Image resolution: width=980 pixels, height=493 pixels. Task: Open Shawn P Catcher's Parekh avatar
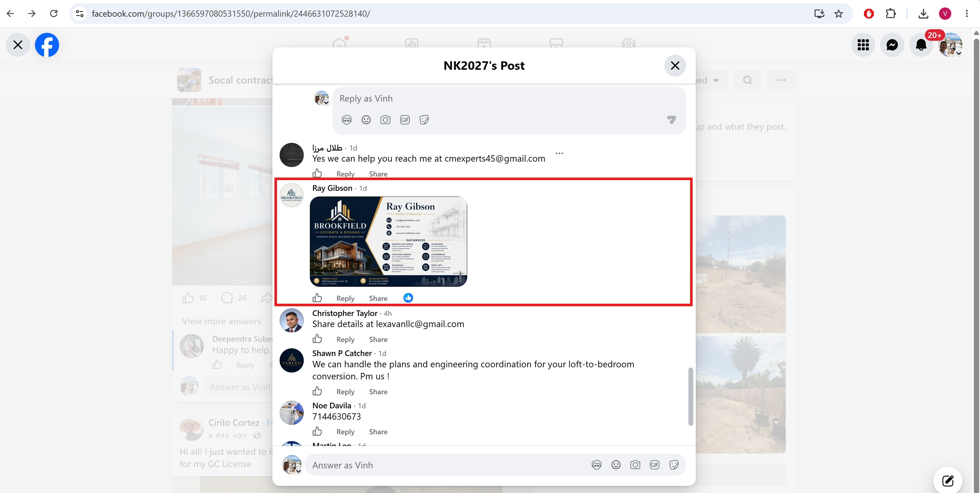[292, 361]
